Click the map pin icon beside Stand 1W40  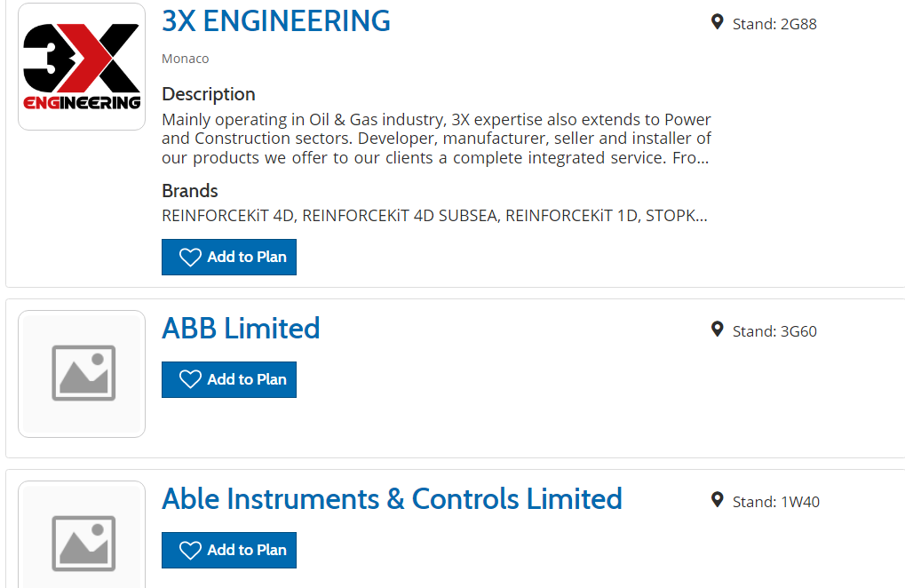pyautogui.click(x=718, y=500)
